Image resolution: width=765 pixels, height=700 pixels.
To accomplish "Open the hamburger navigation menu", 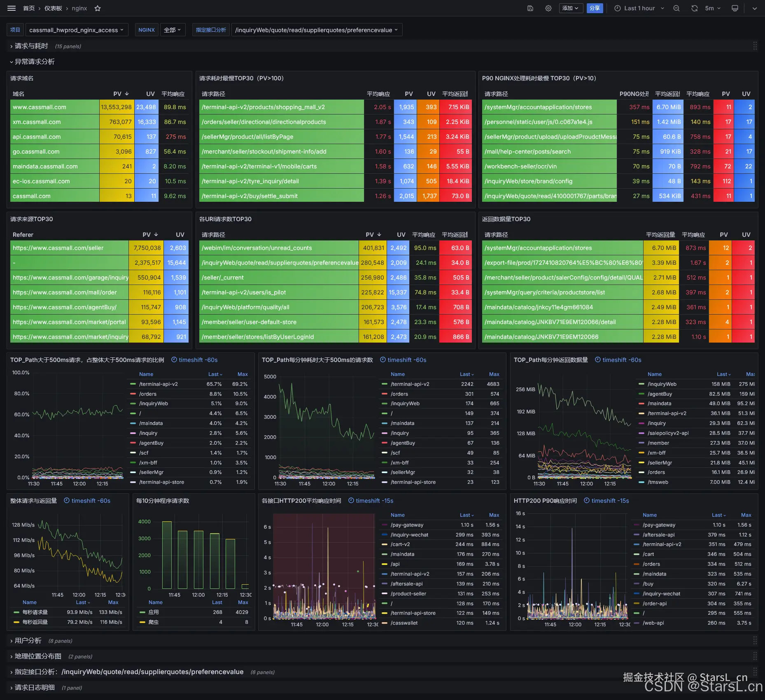I will 12,8.
